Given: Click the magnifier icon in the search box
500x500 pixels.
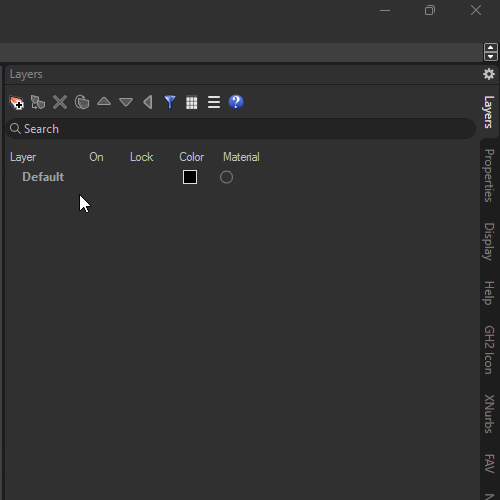Looking at the screenshot, I should pos(15,128).
